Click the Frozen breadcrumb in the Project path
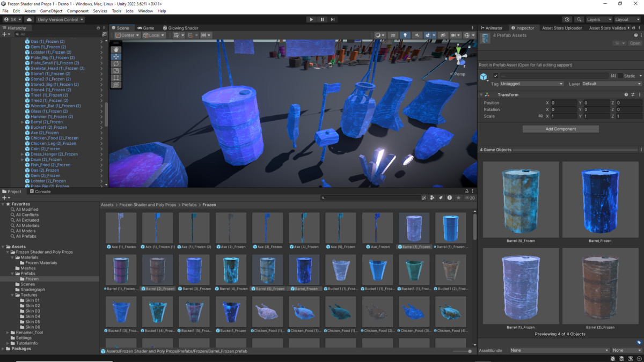 tap(209, 204)
